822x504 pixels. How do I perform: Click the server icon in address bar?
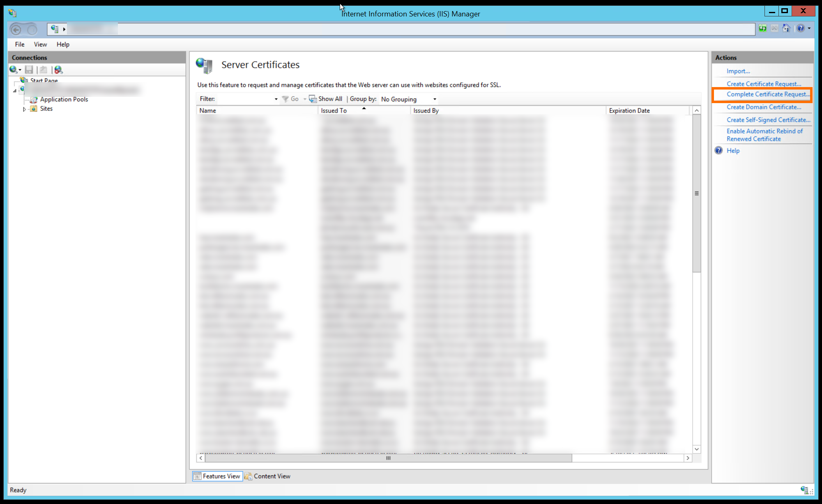[55, 29]
